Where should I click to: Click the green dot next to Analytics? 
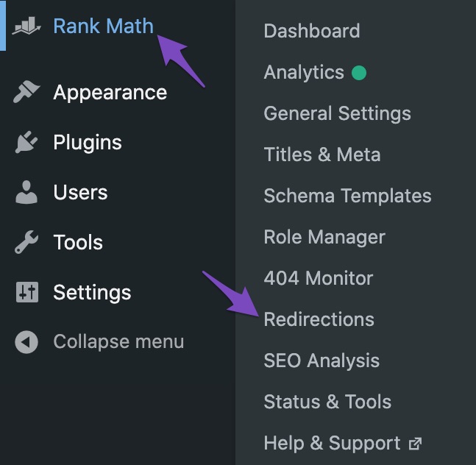359,73
